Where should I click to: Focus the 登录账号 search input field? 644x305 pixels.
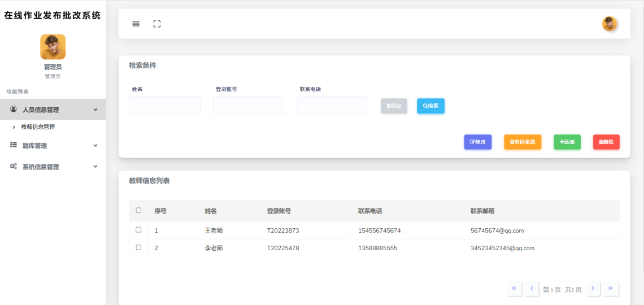tap(249, 106)
